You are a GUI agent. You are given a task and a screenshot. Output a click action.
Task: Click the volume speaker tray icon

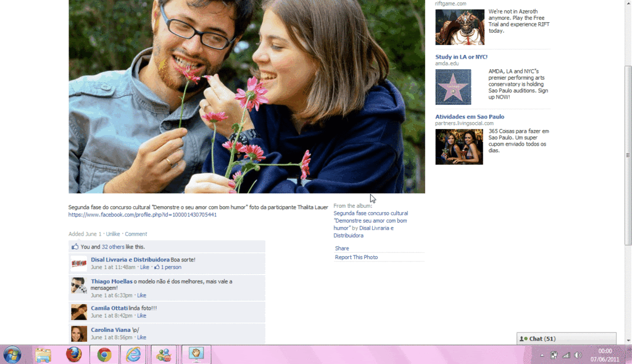pyautogui.click(x=578, y=355)
